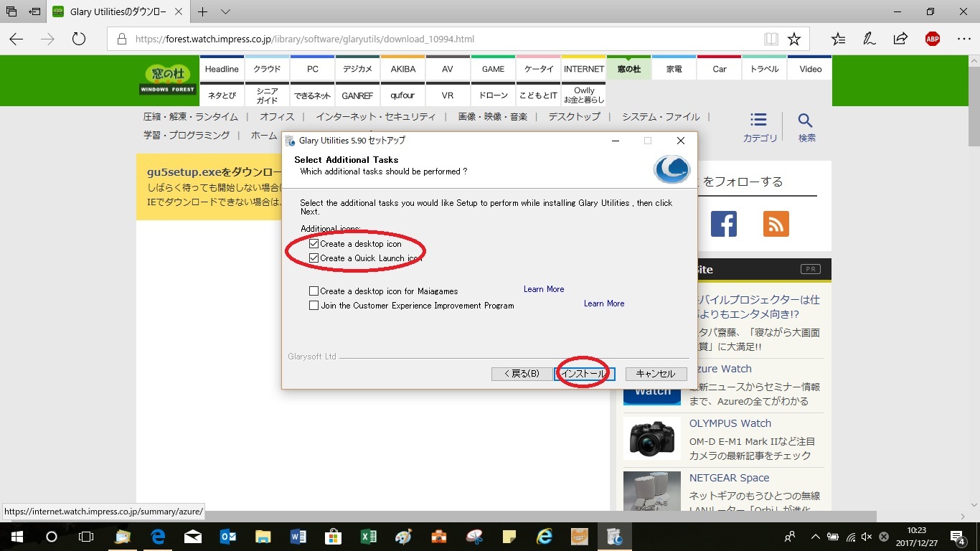Select the デジカメ navigation tab
980x551 pixels.
(357, 69)
